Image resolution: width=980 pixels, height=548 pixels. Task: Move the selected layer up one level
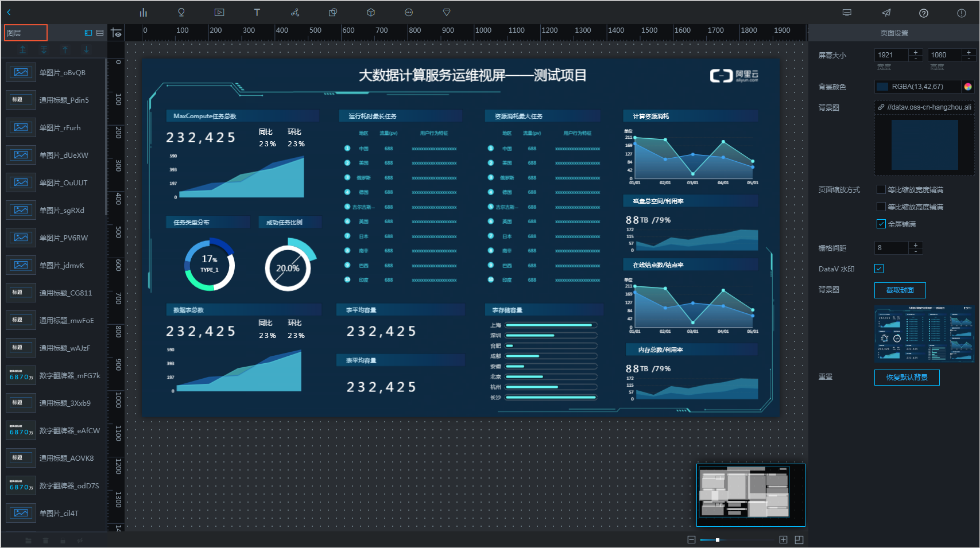pos(65,50)
